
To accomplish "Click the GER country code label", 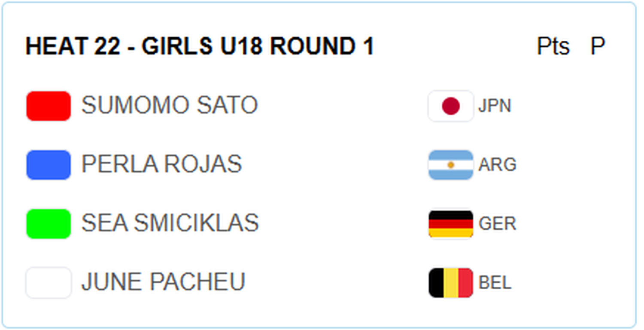I will [497, 224].
